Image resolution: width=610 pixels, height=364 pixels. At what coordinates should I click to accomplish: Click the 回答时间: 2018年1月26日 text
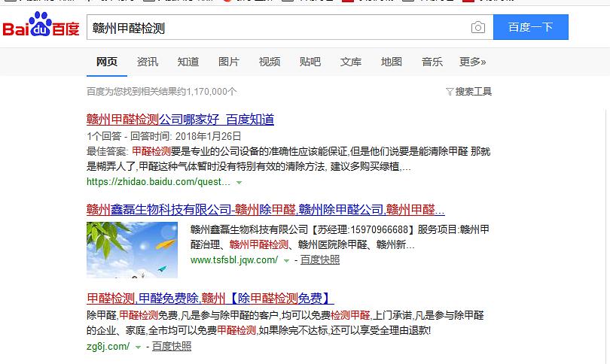coord(185,136)
